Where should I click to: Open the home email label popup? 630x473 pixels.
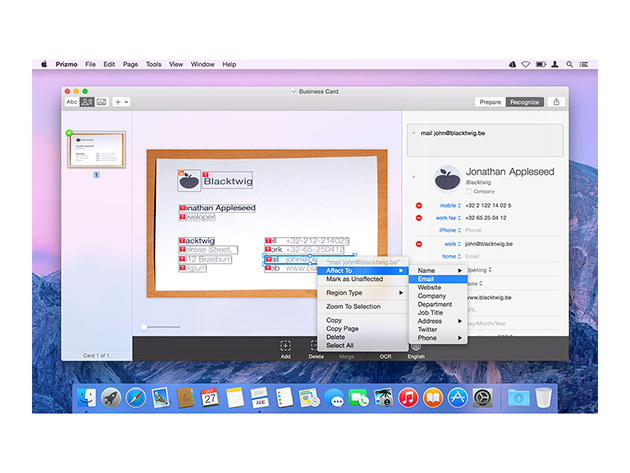click(452, 256)
